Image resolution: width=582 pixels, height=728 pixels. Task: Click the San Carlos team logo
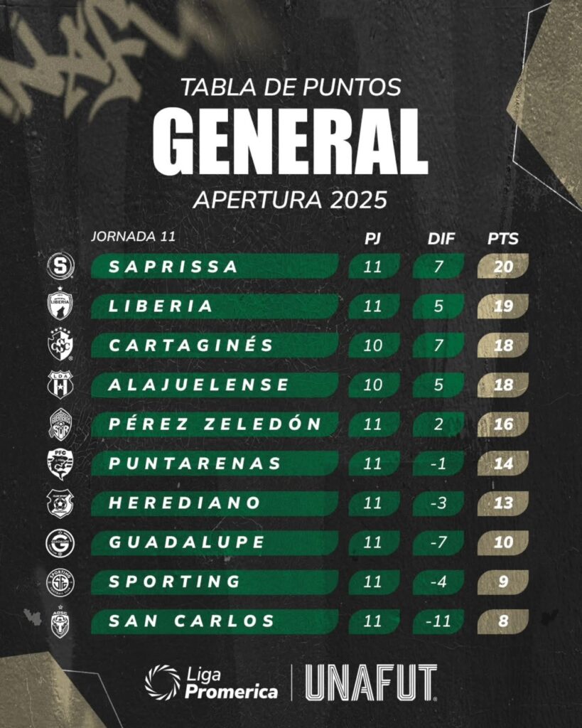[x=60, y=621]
